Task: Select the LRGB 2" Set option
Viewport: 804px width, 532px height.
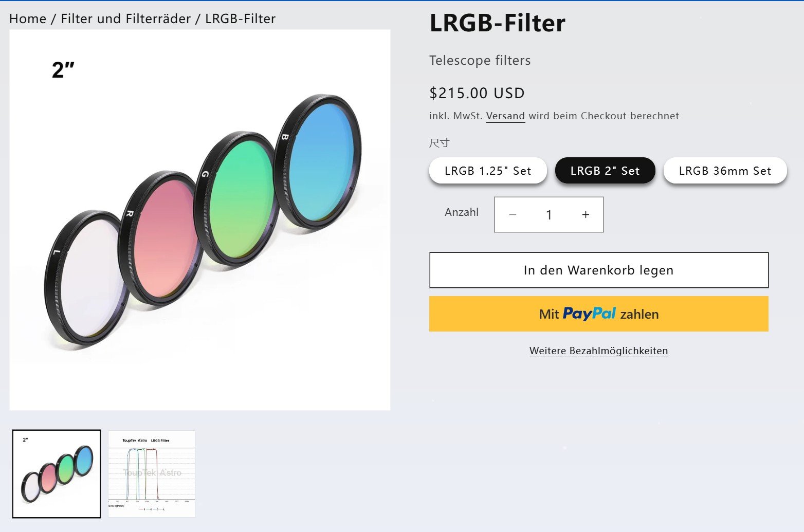Action: (x=605, y=171)
